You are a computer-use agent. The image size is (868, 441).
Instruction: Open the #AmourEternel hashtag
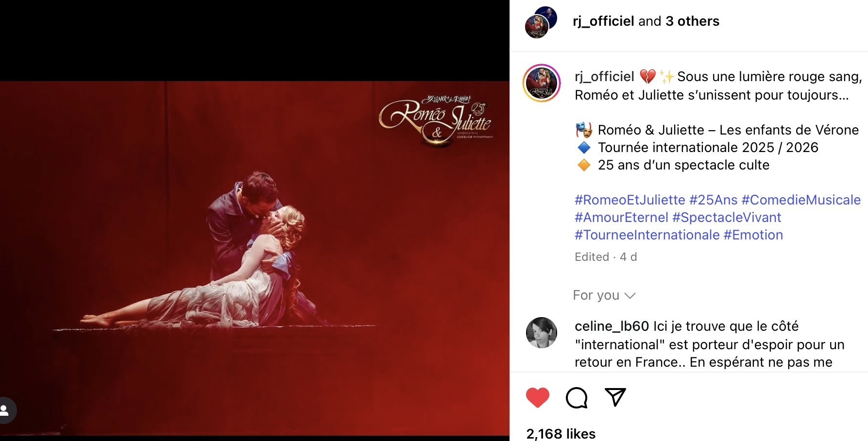pos(621,218)
